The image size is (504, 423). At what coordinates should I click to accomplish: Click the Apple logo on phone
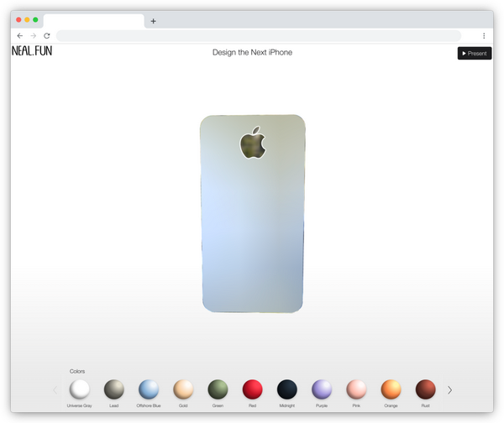(253, 143)
